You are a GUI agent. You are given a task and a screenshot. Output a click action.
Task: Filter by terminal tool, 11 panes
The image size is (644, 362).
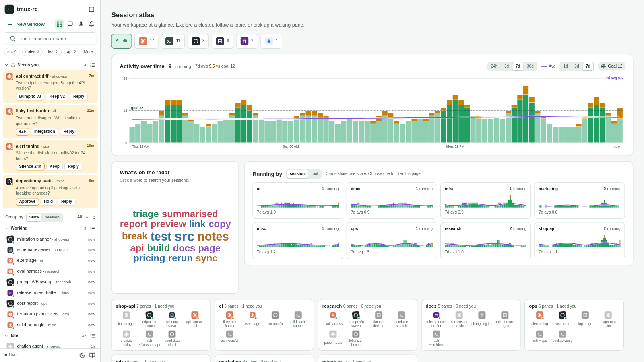tap(173, 41)
